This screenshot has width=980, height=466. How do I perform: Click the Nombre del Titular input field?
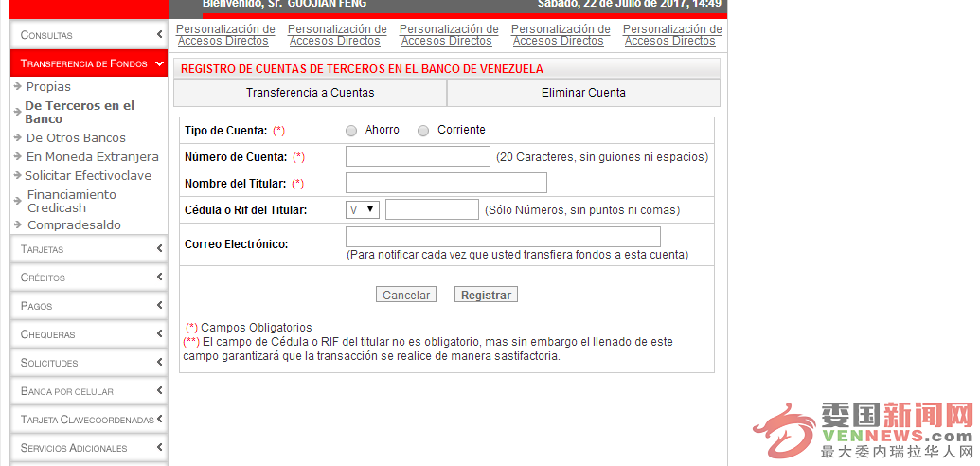(446, 183)
